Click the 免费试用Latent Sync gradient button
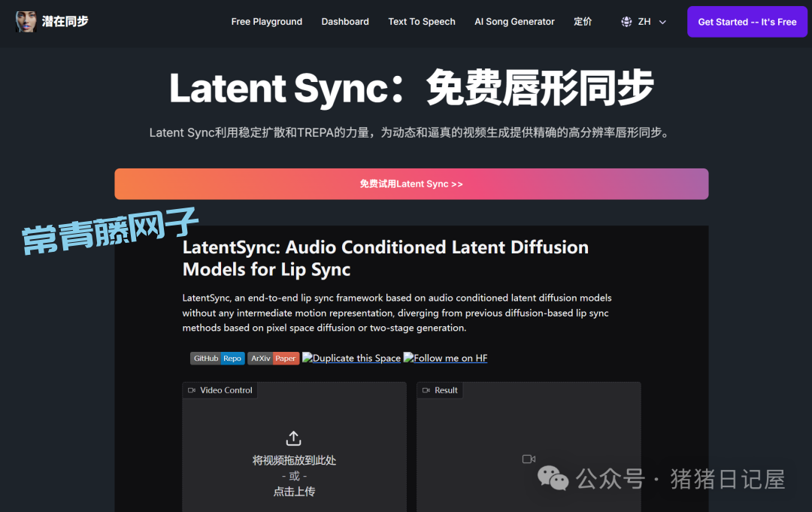The width and height of the screenshot is (812, 512). [x=411, y=184]
